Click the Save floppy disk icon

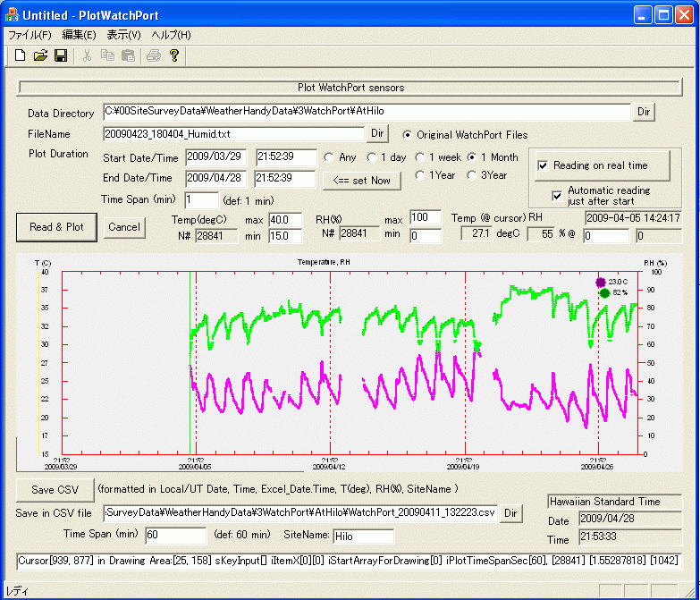tap(60, 55)
